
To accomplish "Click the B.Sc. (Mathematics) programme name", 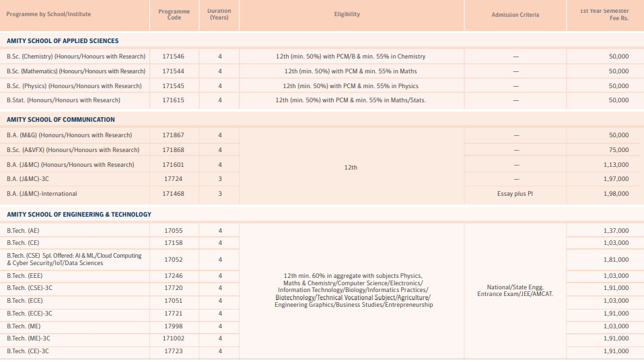I will click(x=76, y=71).
